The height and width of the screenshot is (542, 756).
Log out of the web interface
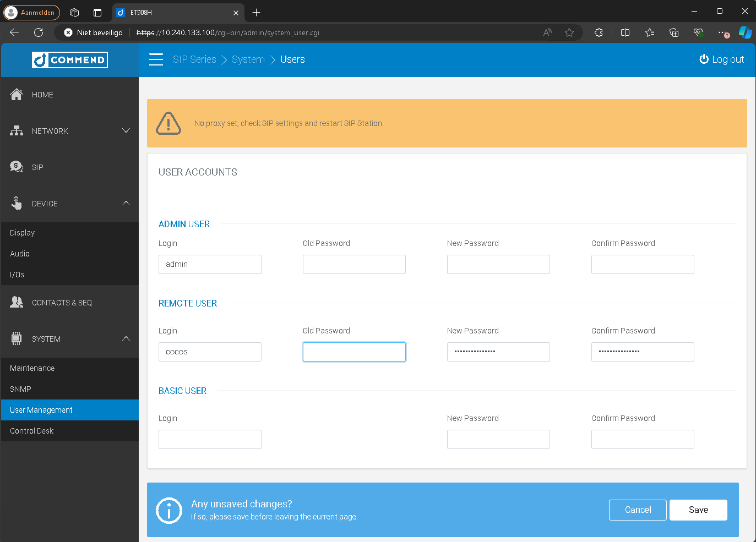[x=721, y=59]
